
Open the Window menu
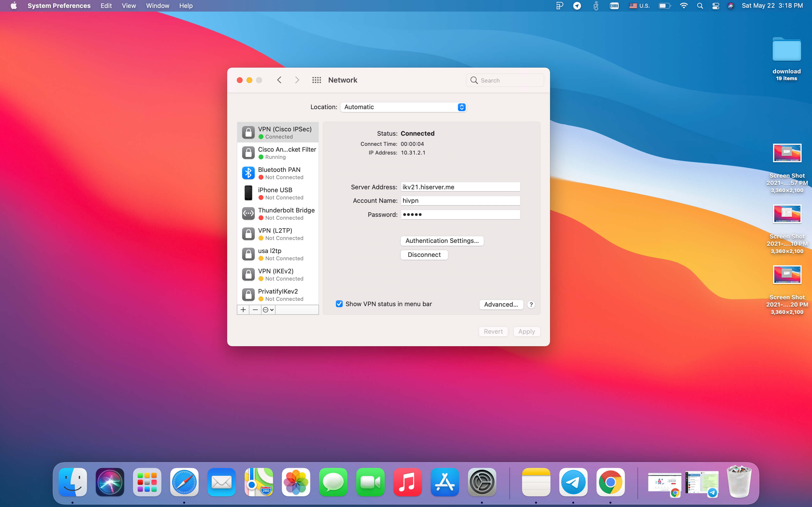coord(157,6)
